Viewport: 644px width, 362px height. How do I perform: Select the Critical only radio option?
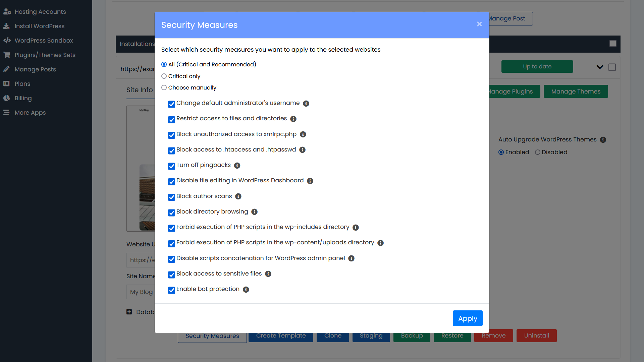tap(164, 76)
